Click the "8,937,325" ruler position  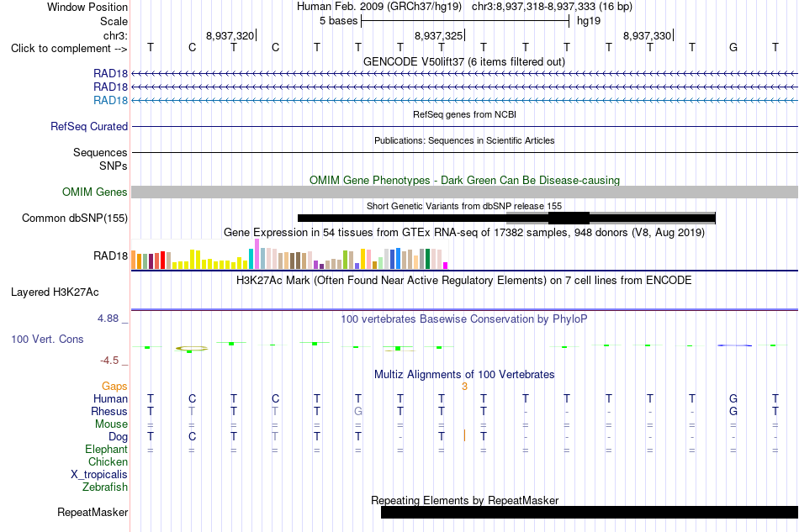pos(438,35)
